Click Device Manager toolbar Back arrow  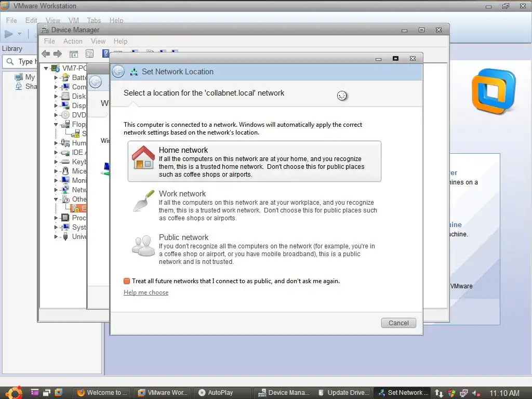pyautogui.click(x=46, y=54)
